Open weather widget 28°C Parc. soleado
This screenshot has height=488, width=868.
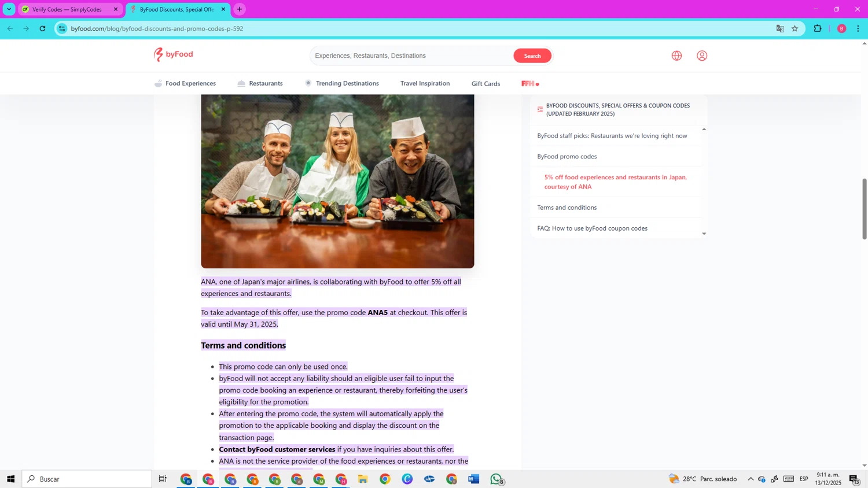(703, 479)
